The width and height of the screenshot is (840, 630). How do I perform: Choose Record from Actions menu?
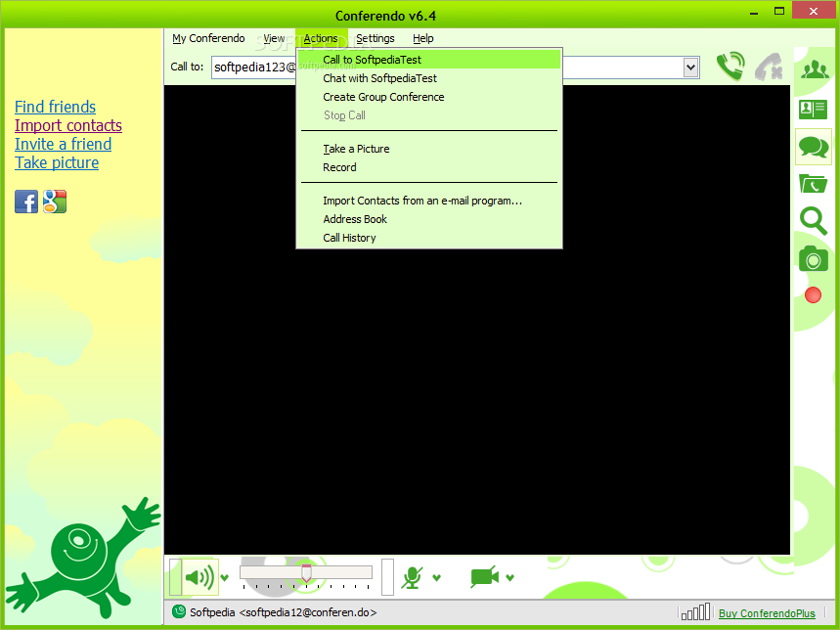click(429, 167)
